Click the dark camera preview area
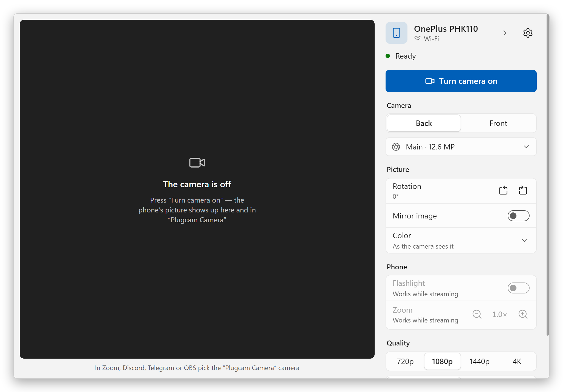 197,189
